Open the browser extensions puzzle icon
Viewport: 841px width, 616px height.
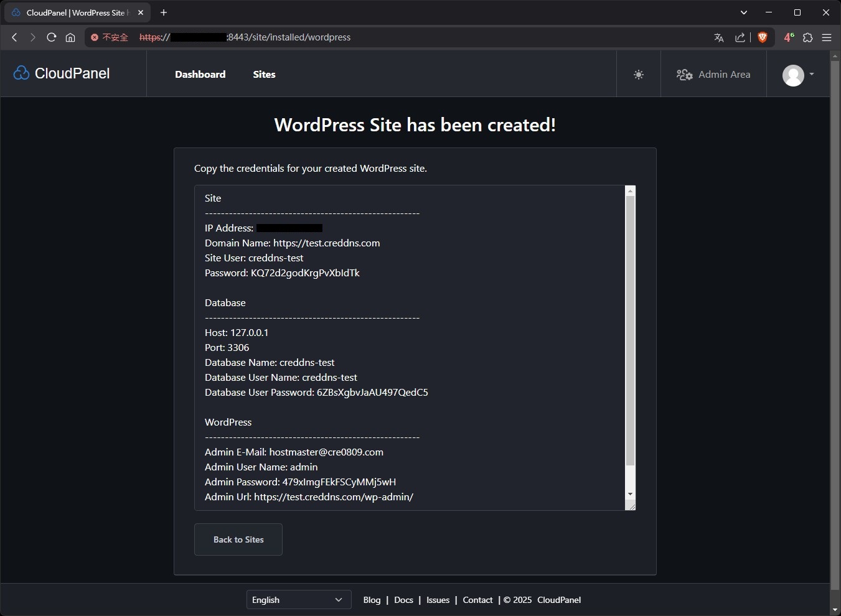click(808, 37)
